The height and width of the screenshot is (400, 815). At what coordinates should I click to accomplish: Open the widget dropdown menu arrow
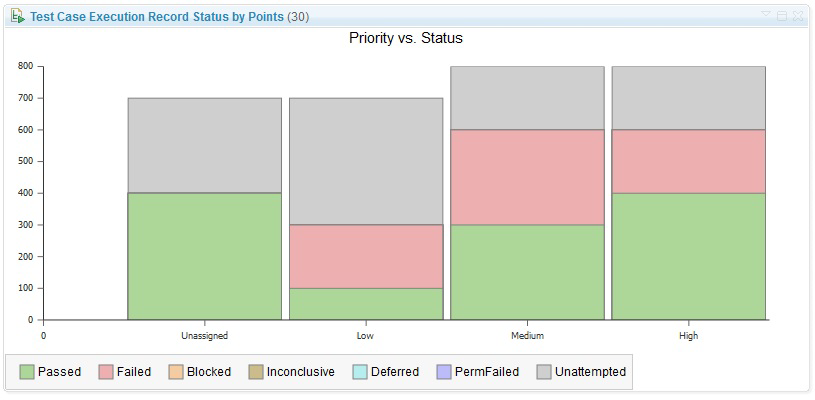coord(767,16)
